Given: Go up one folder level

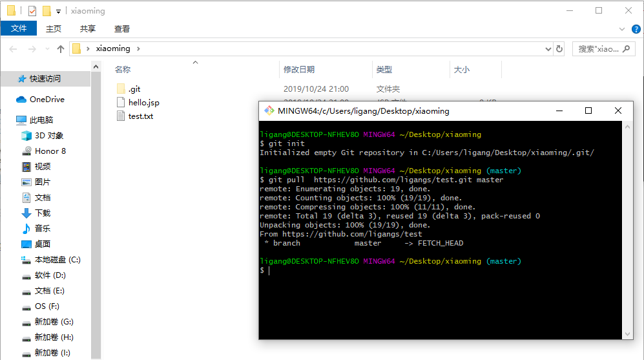Looking at the screenshot, I should 61,49.
